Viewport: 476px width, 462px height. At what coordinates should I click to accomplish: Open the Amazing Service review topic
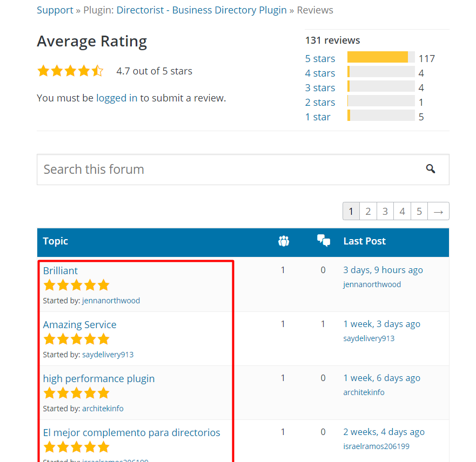[x=79, y=325]
